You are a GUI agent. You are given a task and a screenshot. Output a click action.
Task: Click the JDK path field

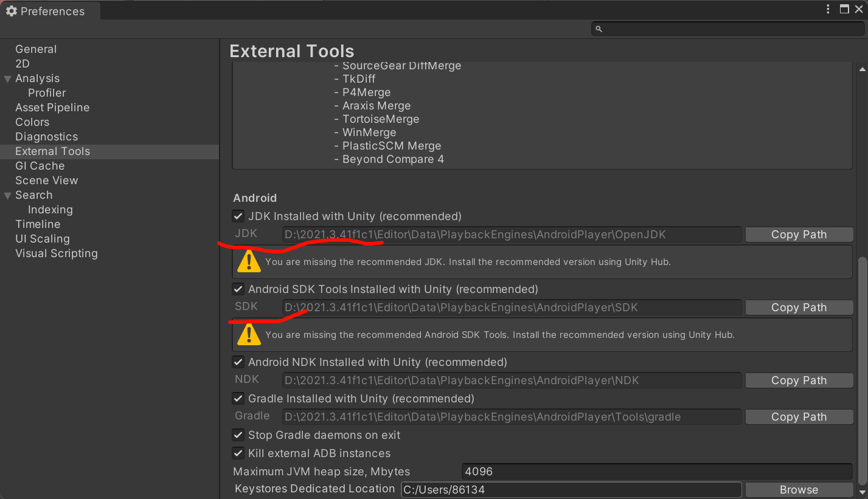coord(512,235)
